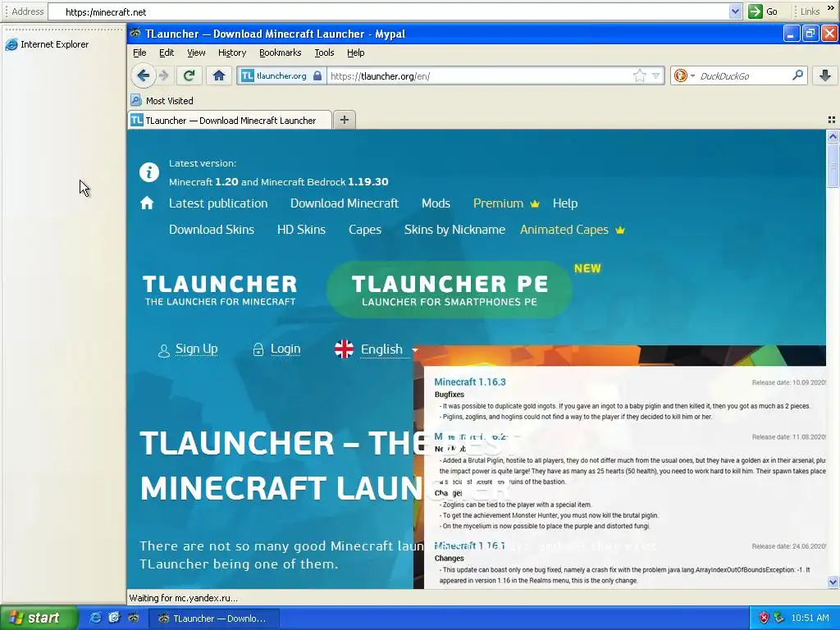Open a new tab with plus button

pyautogui.click(x=345, y=120)
